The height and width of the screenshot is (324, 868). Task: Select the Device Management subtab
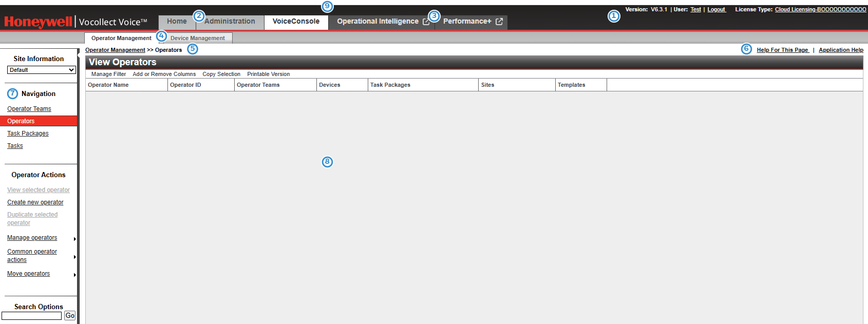click(x=198, y=38)
